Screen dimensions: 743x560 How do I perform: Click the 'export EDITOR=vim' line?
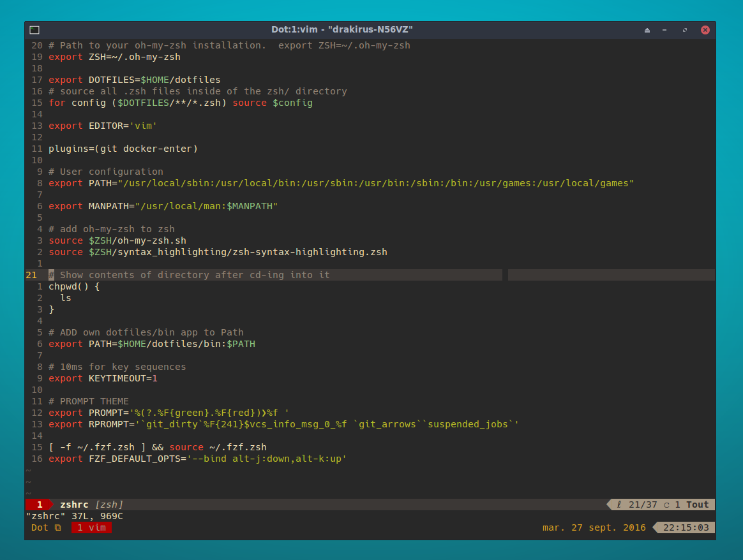point(102,126)
